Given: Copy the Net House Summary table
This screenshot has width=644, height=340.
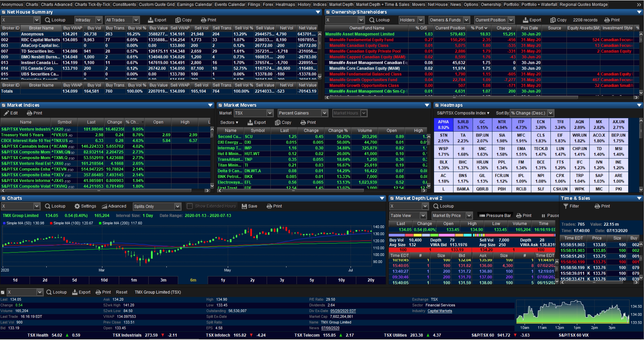Looking at the screenshot, I should coord(184,20).
